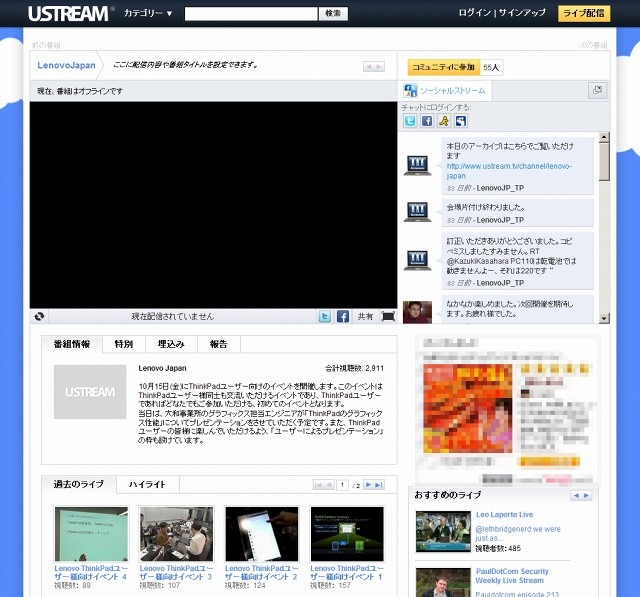This screenshot has height=597, width=640.
Task: Click the chat scrollbar thumb
Action: pyautogui.click(x=604, y=162)
